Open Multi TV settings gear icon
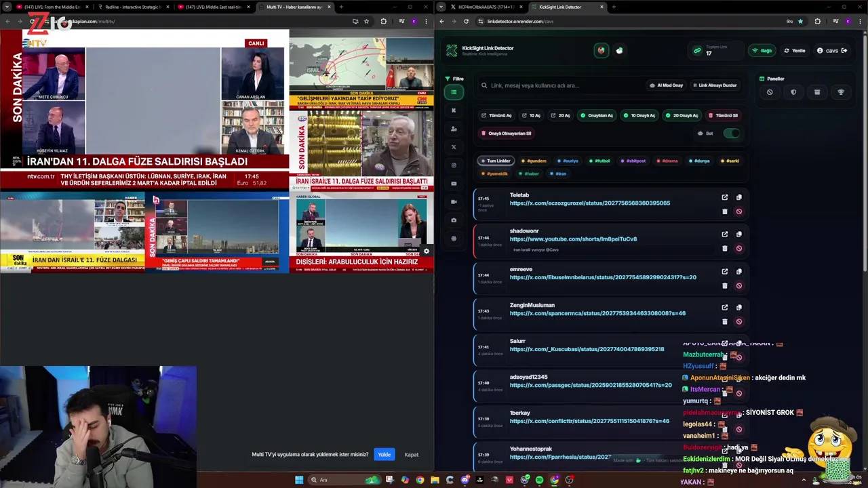 click(x=426, y=251)
